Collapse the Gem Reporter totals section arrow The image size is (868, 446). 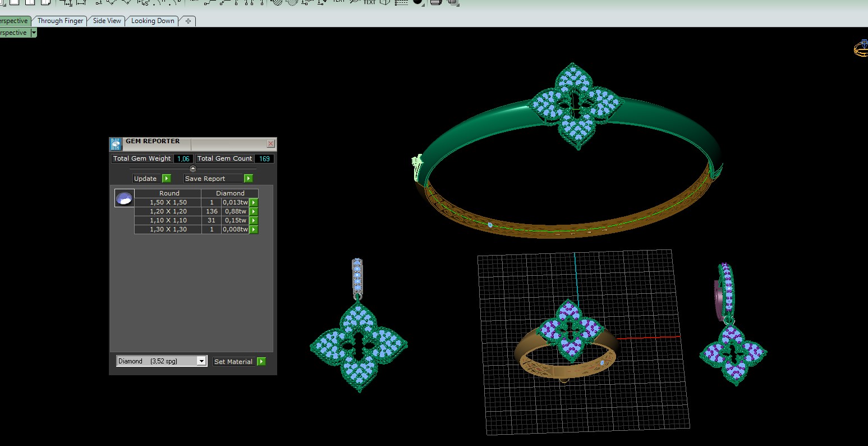point(193,169)
